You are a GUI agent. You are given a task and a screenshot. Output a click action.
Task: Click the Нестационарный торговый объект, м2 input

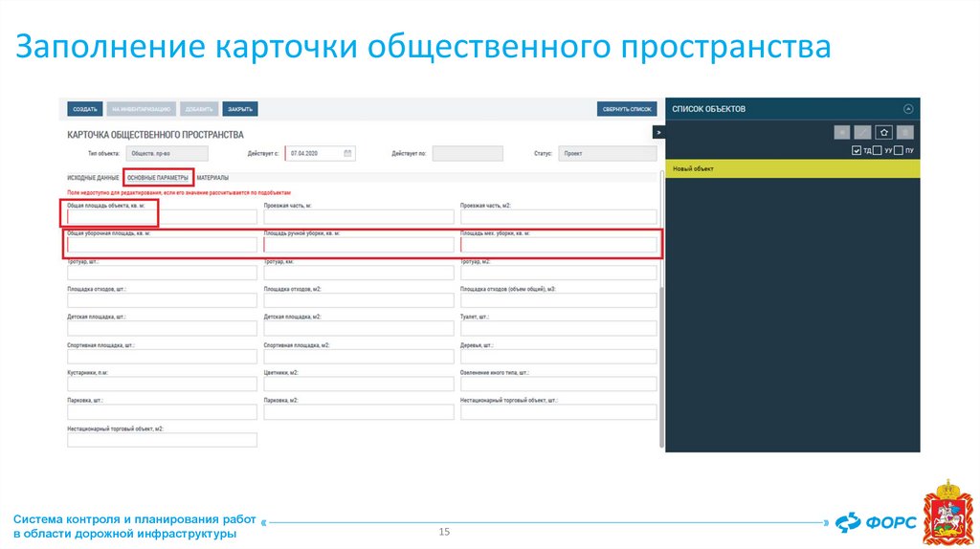(x=162, y=440)
